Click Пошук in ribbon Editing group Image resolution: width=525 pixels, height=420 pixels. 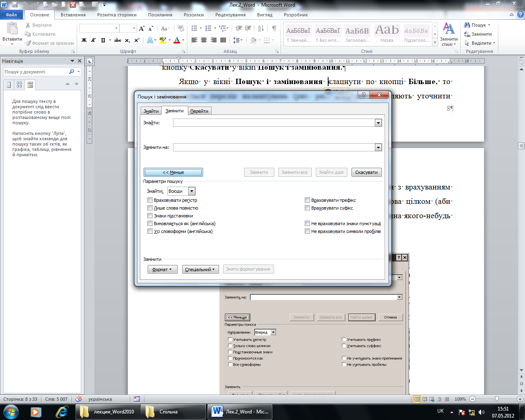[477, 25]
